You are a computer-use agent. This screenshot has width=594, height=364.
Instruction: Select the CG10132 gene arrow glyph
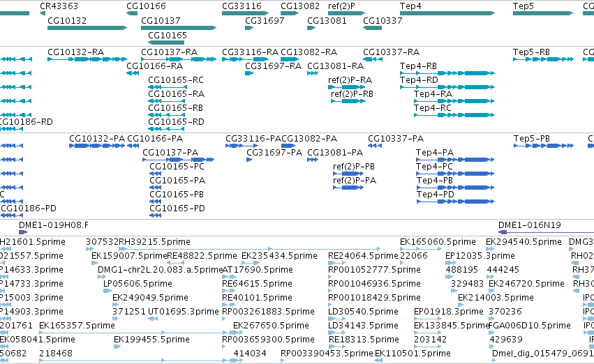[87, 28]
